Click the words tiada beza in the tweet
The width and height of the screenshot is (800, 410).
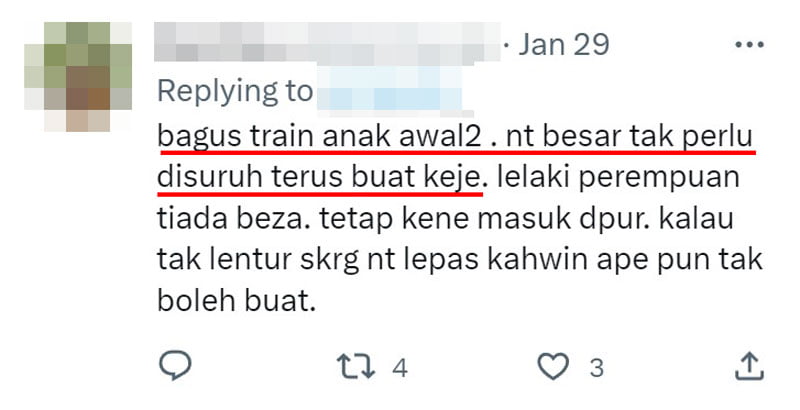coord(234,218)
